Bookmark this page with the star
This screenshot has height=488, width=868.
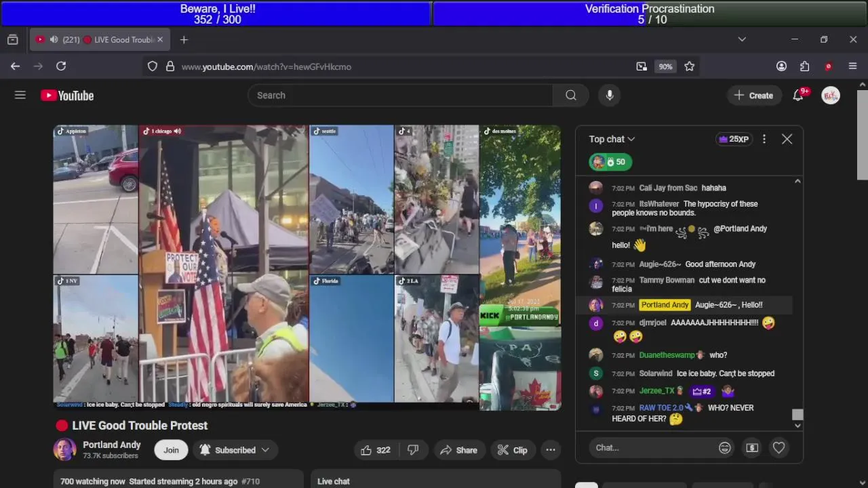point(690,66)
